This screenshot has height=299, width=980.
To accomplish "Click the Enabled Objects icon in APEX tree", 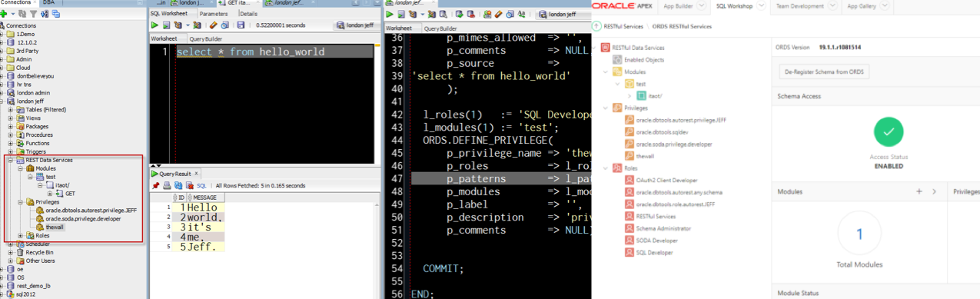I will tap(617, 59).
